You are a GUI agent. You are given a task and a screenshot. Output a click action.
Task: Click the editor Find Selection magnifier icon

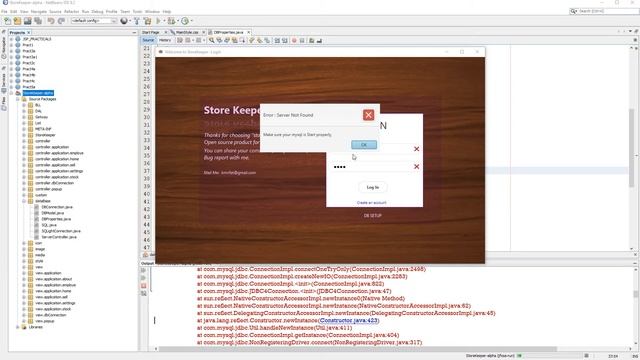(x=211, y=40)
